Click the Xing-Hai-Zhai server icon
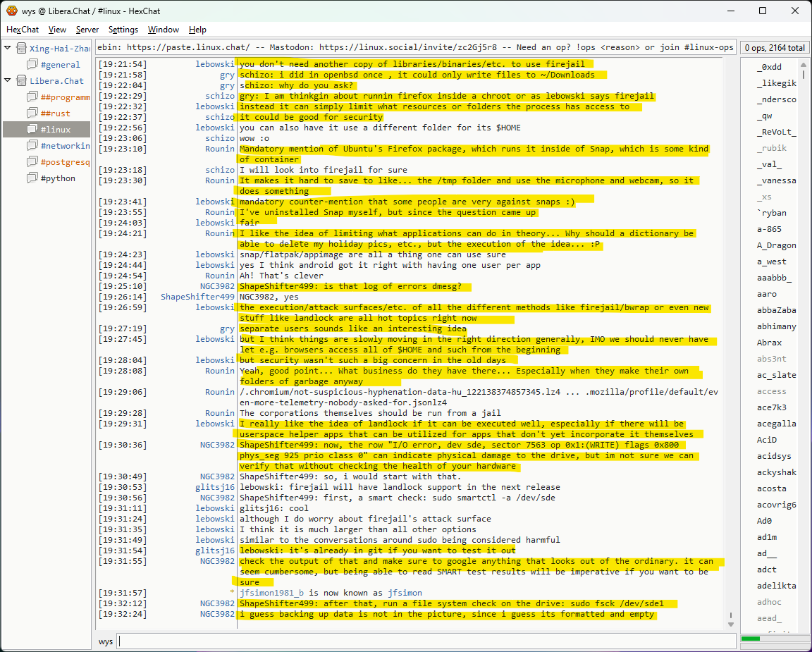The height and width of the screenshot is (652, 812). [x=20, y=49]
